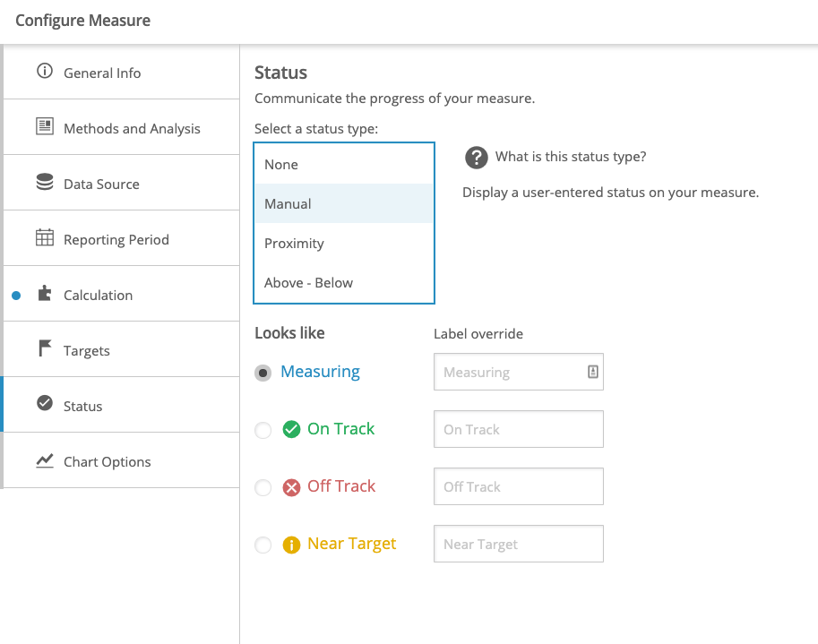Image resolution: width=818 pixels, height=644 pixels.
Task: Select the Measuring radio button
Action: tap(263, 373)
